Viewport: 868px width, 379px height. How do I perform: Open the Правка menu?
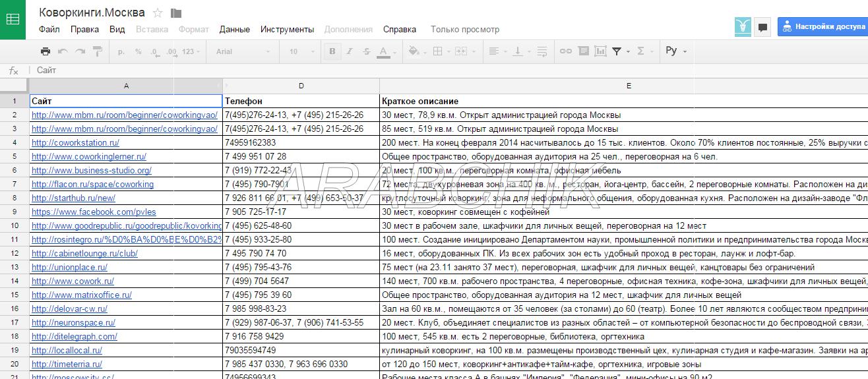pos(84,29)
